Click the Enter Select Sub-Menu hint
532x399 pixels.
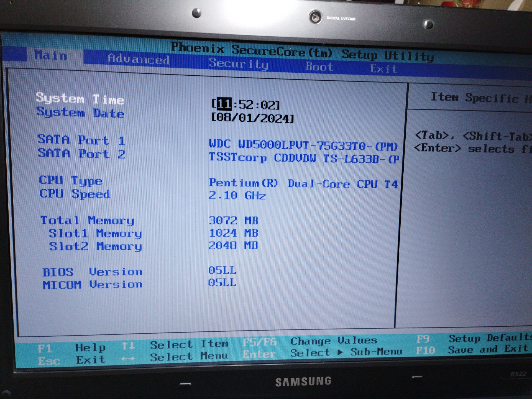tap(322, 353)
